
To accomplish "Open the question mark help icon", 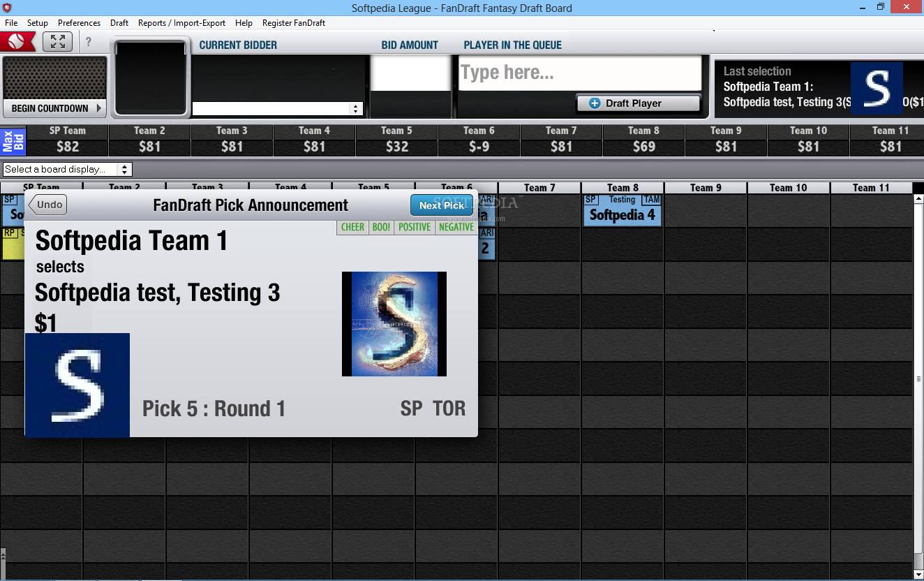I will point(89,42).
